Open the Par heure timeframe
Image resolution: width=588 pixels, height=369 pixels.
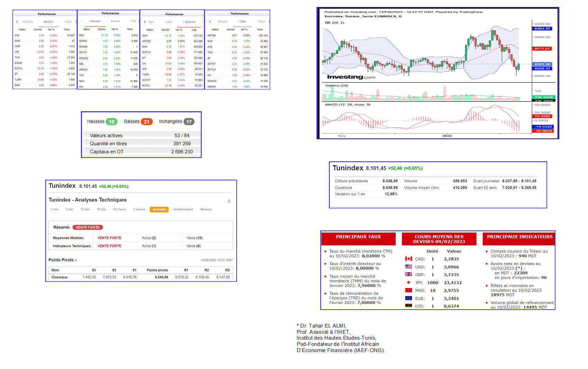pyautogui.click(x=119, y=209)
